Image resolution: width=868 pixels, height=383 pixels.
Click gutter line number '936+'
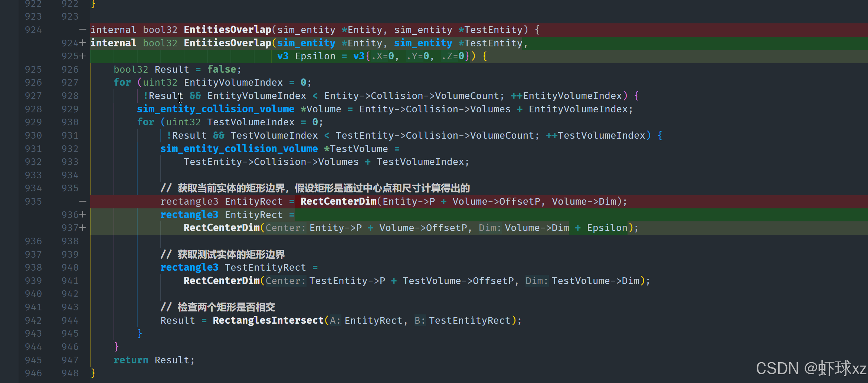click(74, 215)
